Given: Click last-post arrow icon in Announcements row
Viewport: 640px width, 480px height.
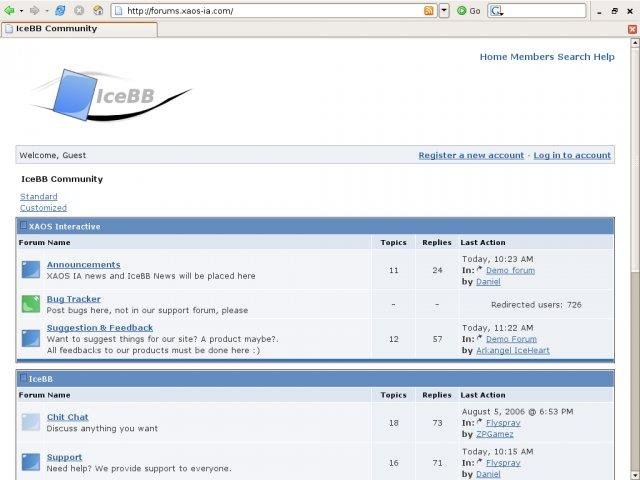Looking at the screenshot, I should 480,269.
